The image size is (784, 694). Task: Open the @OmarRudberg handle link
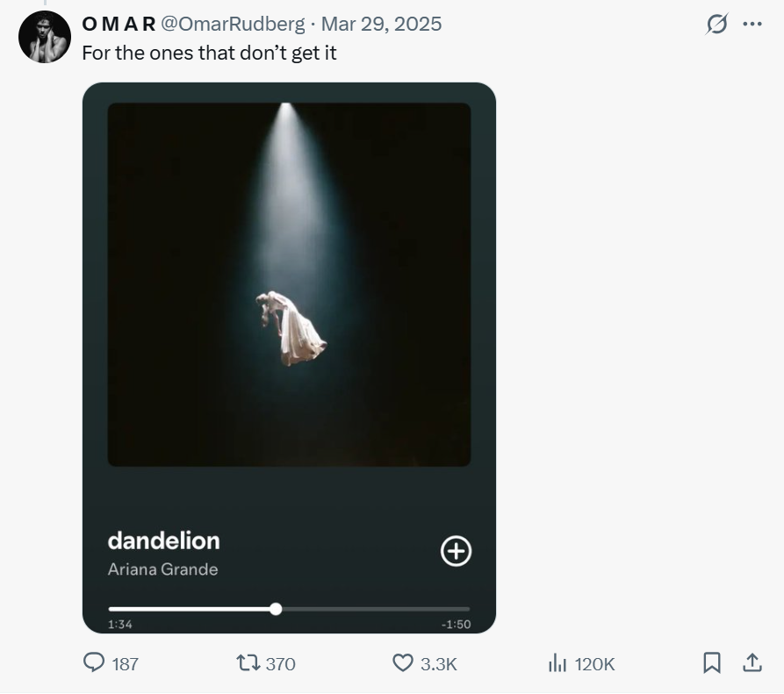[x=233, y=24]
